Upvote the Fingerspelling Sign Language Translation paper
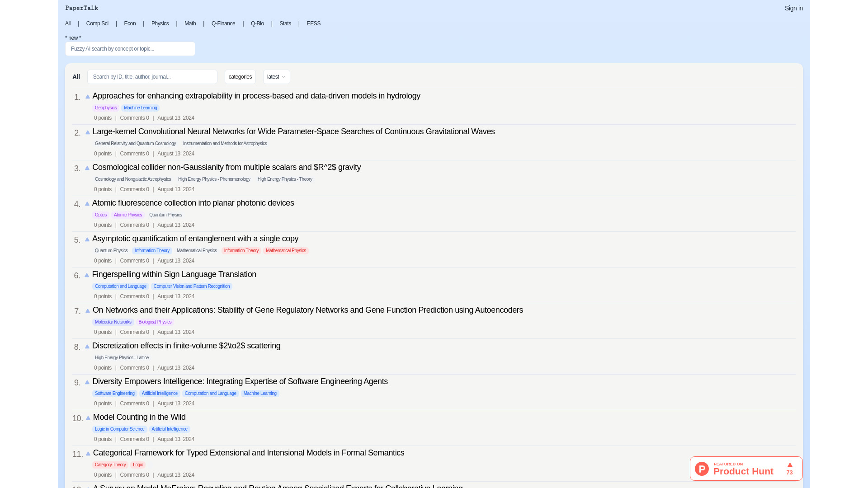 [x=86, y=275]
